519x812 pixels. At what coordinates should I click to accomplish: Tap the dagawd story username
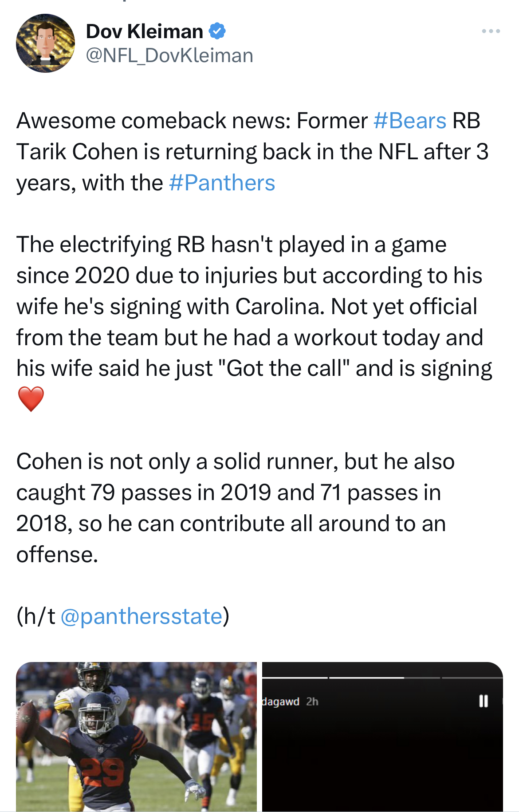281,702
